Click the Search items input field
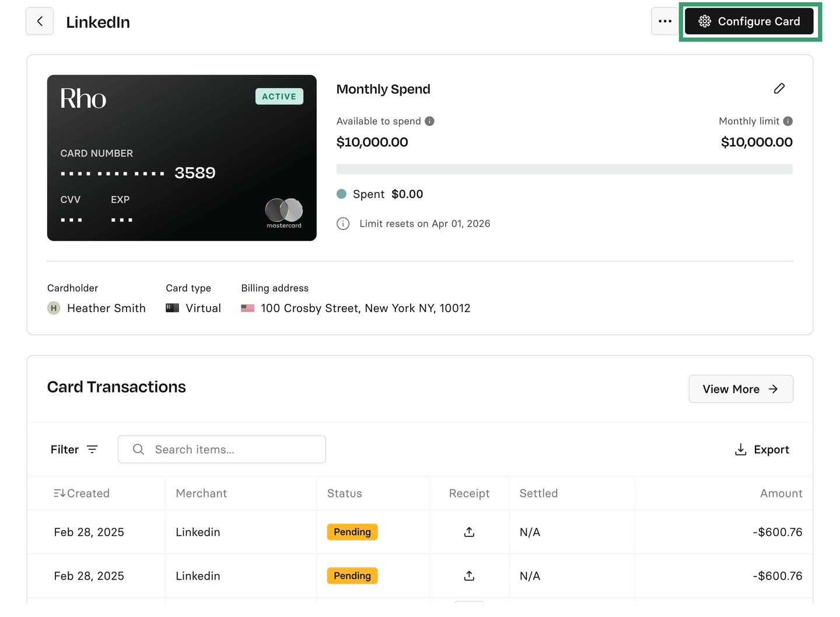The height and width of the screenshot is (617, 840). (x=222, y=450)
